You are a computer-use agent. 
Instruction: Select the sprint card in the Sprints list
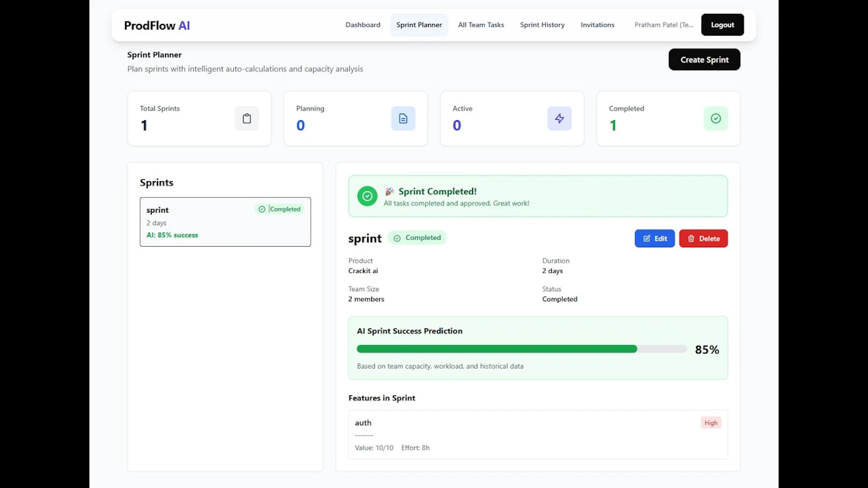225,222
